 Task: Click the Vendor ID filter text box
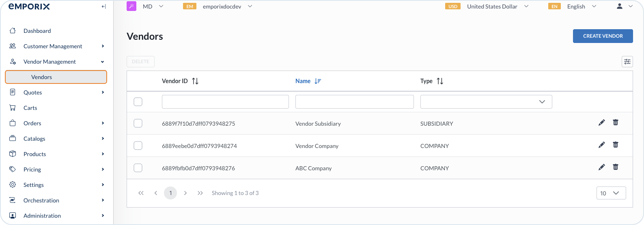225,102
